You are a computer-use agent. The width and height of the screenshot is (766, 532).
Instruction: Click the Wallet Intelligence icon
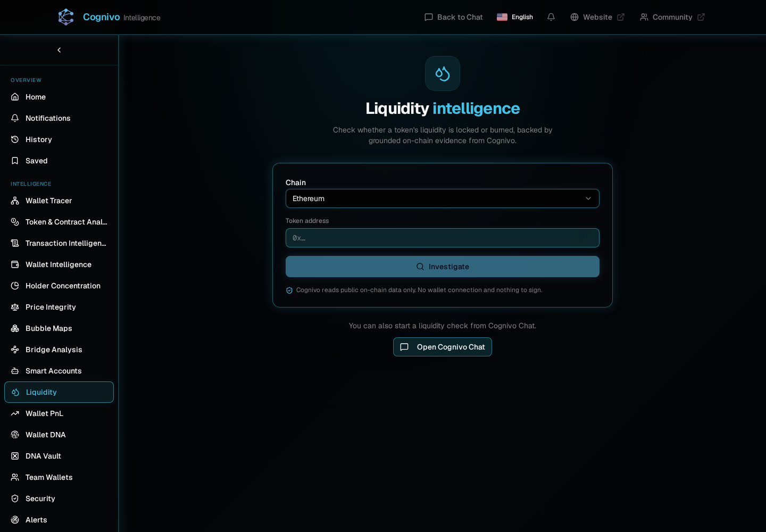click(x=15, y=264)
